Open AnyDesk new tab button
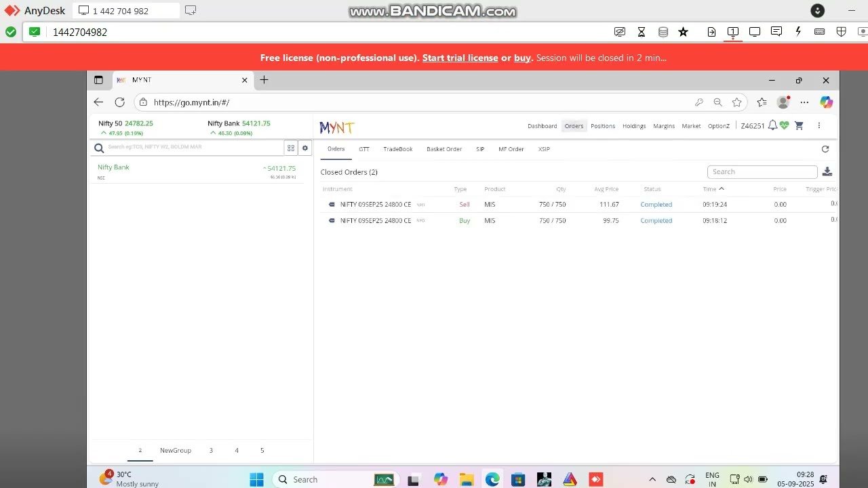Viewport: 868px width, 488px height. click(191, 10)
